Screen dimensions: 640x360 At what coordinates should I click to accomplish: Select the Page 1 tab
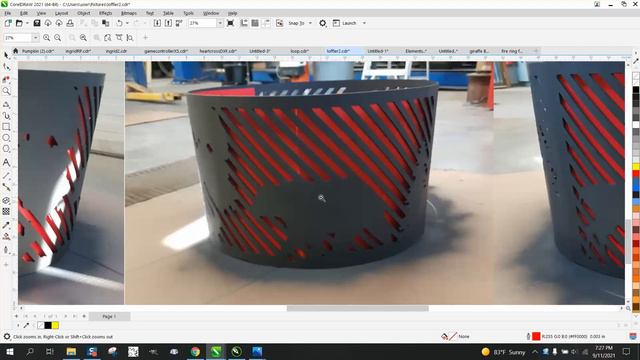pyautogui.click(x=109, y=316)
